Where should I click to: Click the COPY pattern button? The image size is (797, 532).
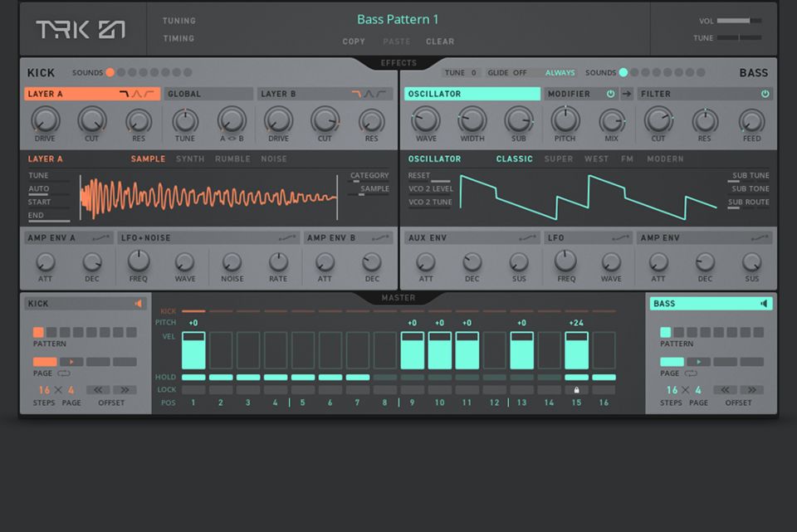pos(354,41)
